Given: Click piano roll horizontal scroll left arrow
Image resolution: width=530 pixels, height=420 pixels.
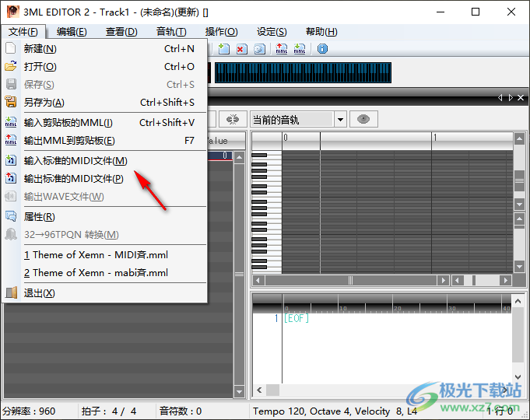Looking at the screenshot, I should [258, 281].
